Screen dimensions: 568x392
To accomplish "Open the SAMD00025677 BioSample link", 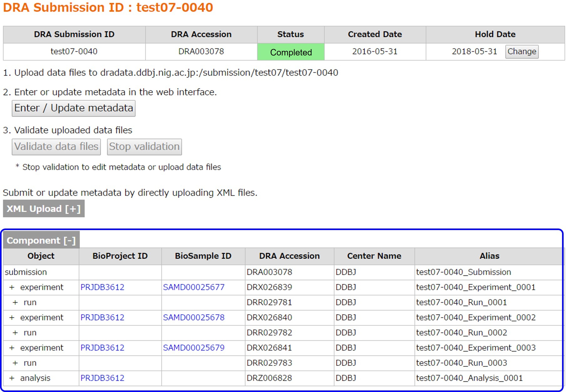I will tap(193, 287).
